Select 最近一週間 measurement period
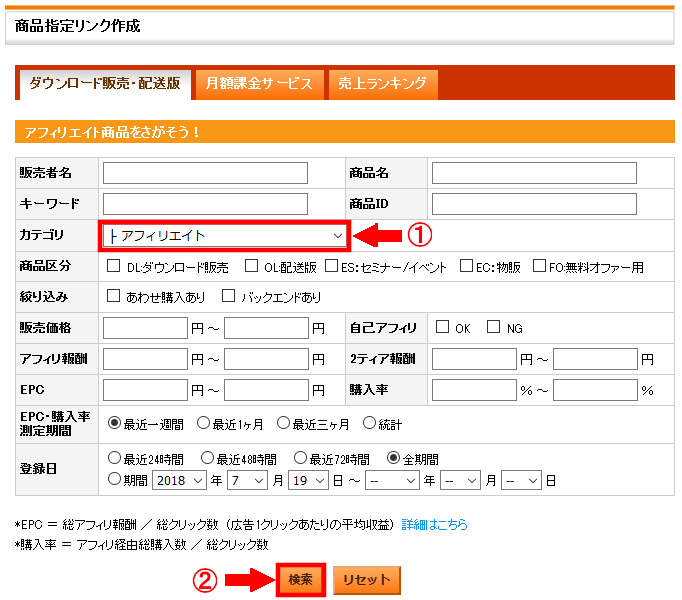Image resolution: width=682 pixels, height=600 pixels. (114, 423)
